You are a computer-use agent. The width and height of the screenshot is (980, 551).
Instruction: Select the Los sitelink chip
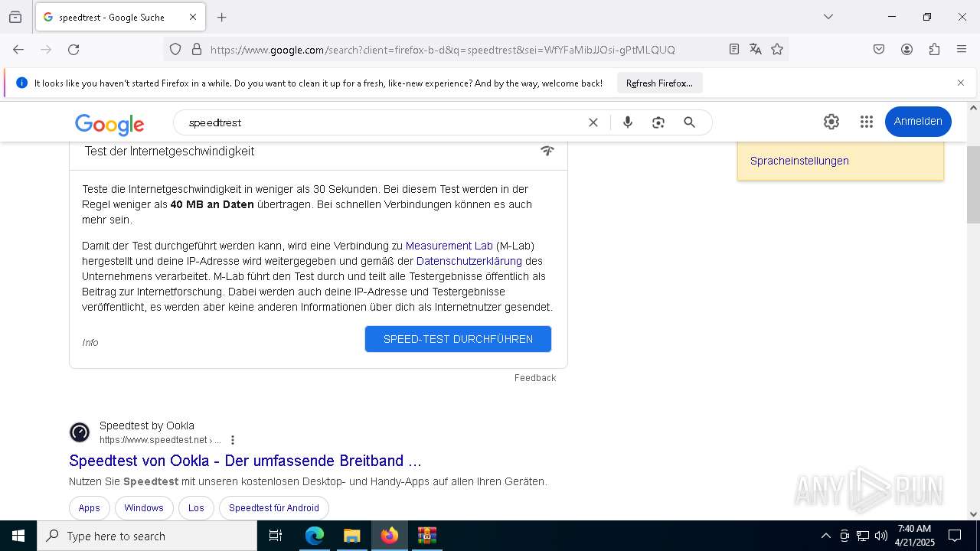(196, 508)
